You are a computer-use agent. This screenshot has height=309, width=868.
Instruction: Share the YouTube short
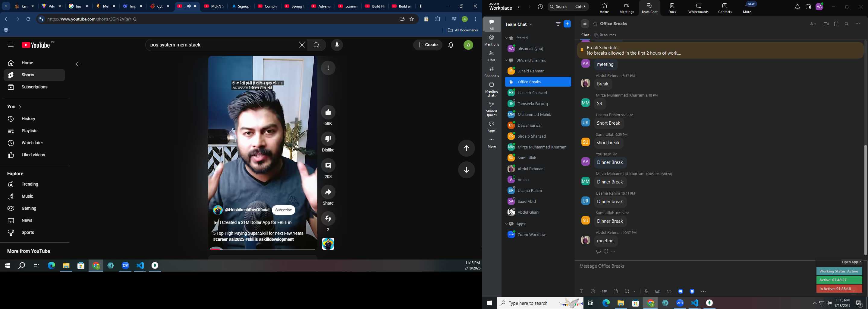click(328, 192)
